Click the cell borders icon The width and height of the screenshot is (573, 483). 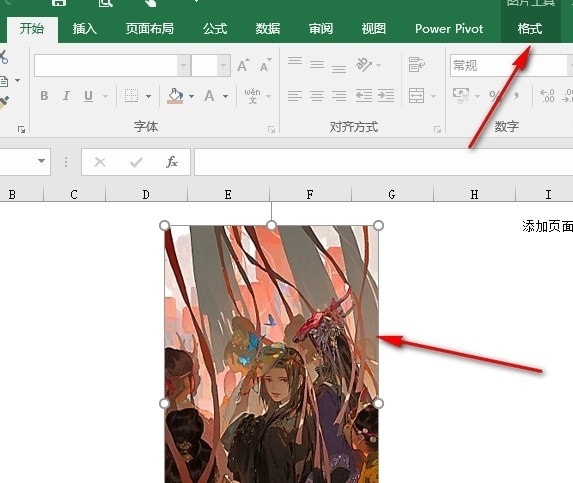132,96
